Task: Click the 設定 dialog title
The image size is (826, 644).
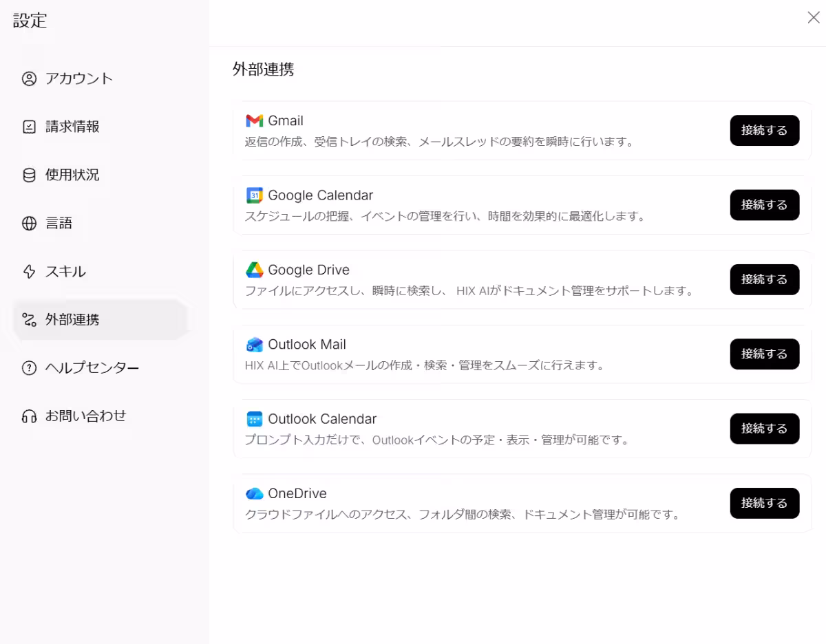Action: point(30,21)
